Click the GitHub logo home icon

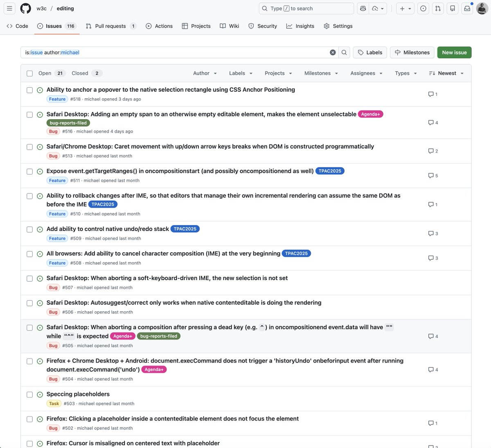point(25,8)
